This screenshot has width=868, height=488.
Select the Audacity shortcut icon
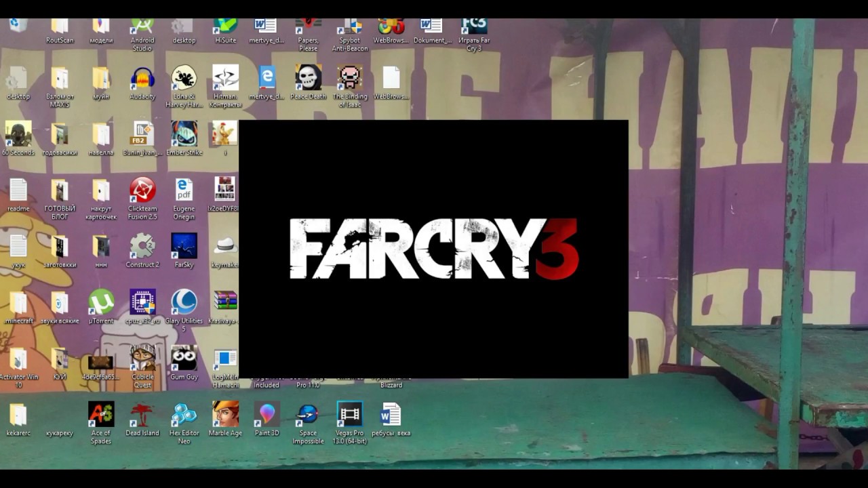click(142, 83)
